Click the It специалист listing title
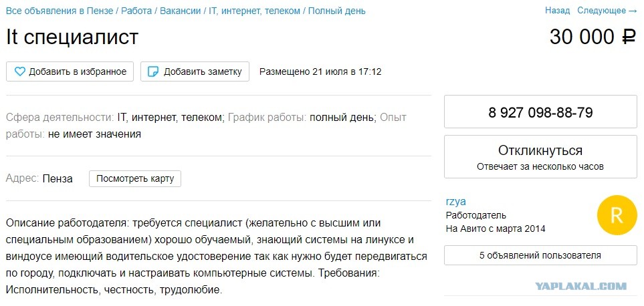The width and height of the screenshot is (644, 306). [72, 37]
